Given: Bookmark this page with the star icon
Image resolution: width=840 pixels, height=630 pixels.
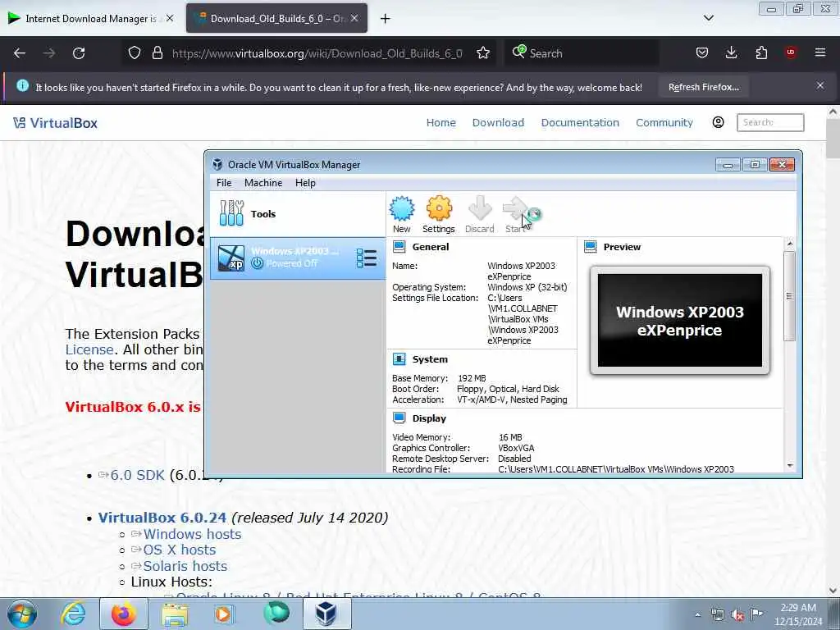Looking at the screenshot, I should coord(483,52).
